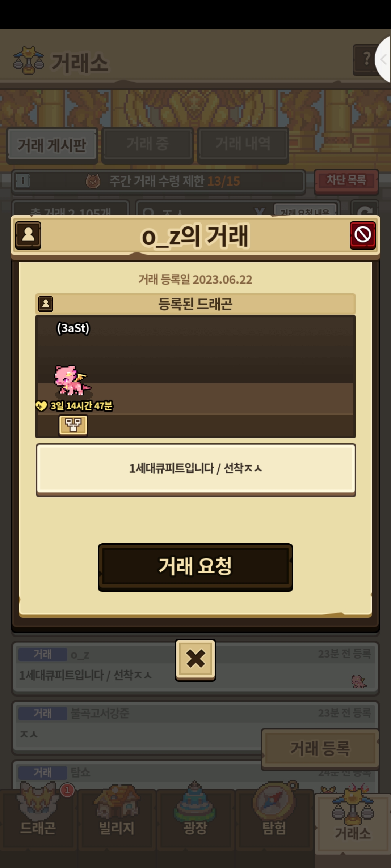
Task: Click the weekly trade limit info icon
Action: click(22, 180)
